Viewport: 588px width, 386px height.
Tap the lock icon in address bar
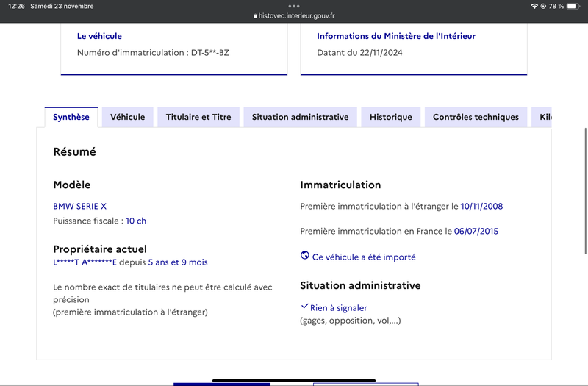[255, 16]
